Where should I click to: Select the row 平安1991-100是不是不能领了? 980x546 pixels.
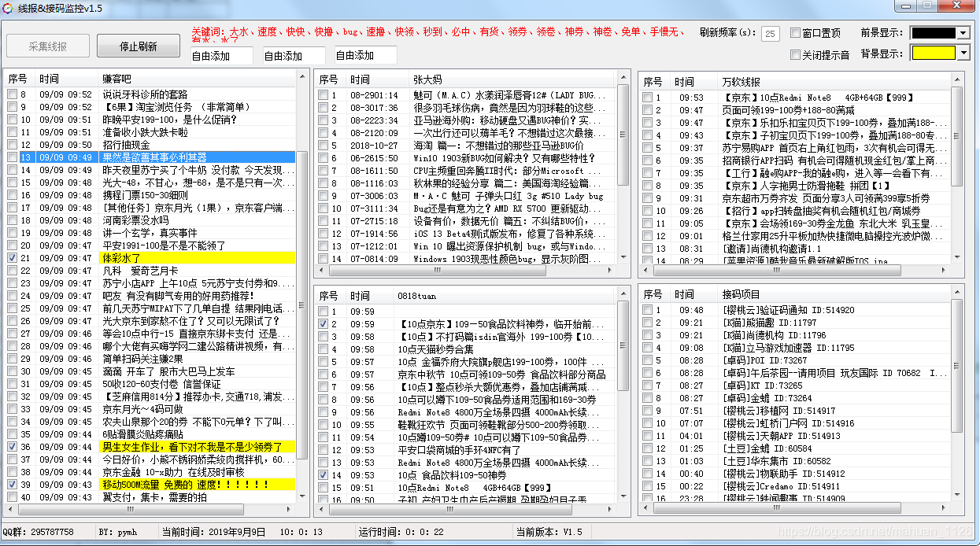click(x=150, y=245)
